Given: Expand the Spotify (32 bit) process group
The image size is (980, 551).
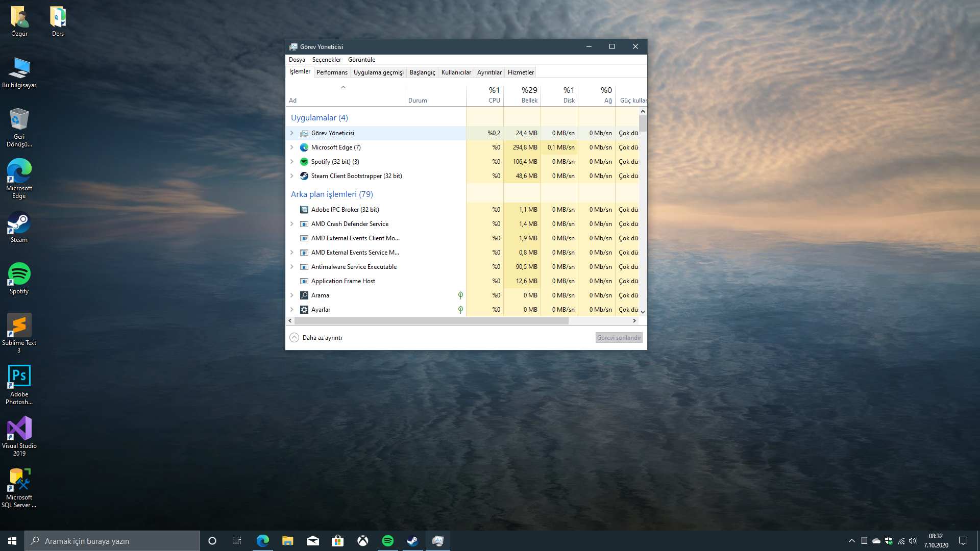Looking at the screenshot, I should (292, 162).
